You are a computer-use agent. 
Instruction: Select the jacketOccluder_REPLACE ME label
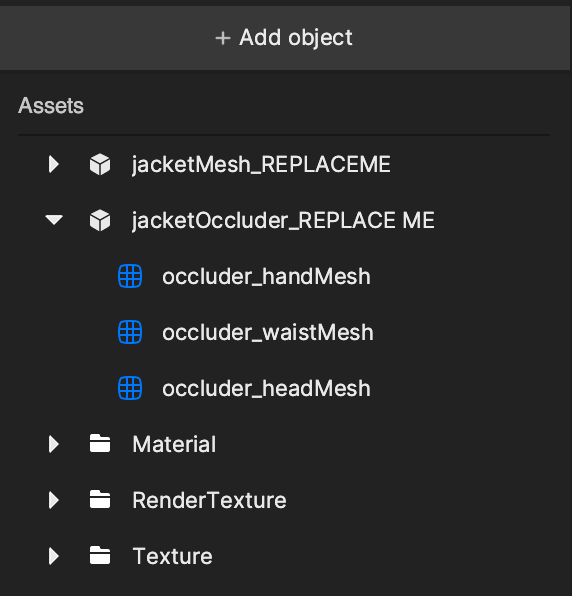click(x=283, y=220)
